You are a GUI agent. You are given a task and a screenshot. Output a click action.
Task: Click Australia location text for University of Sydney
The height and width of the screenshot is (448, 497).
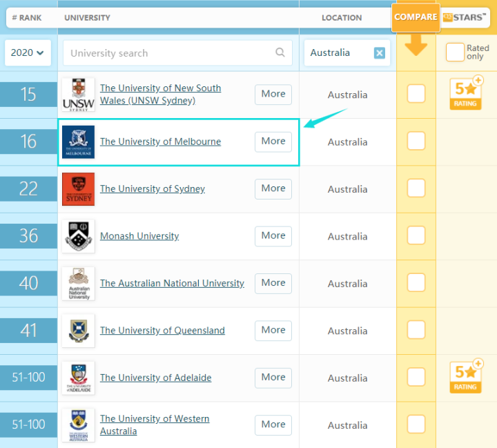(x=347, y=189)
